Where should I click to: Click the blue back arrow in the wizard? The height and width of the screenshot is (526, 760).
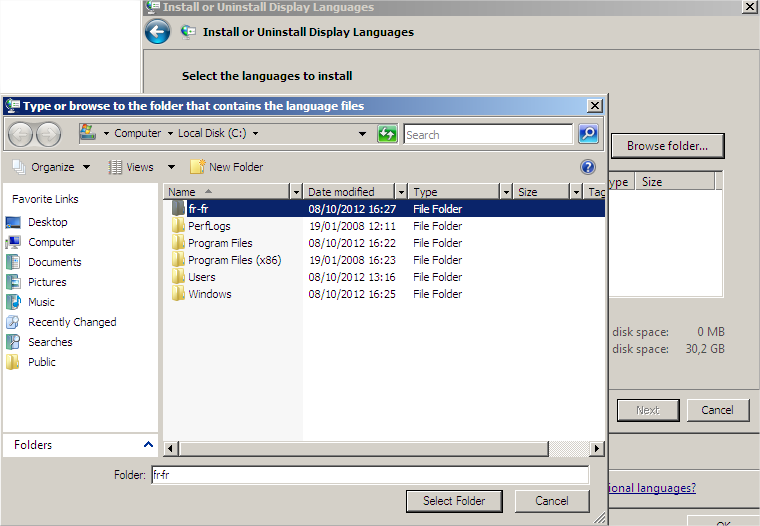[157, 32]
